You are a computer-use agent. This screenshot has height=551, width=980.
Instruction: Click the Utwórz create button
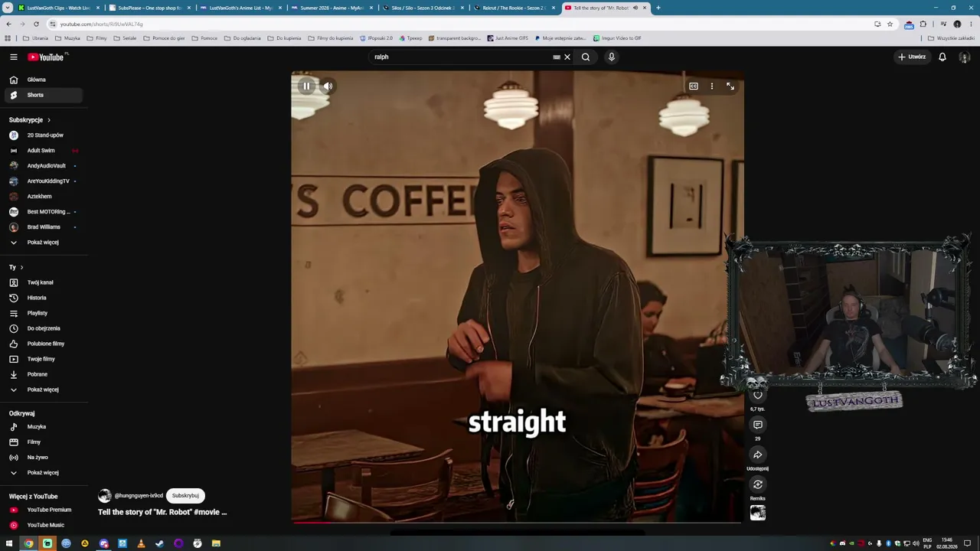[x=912, y=57]
